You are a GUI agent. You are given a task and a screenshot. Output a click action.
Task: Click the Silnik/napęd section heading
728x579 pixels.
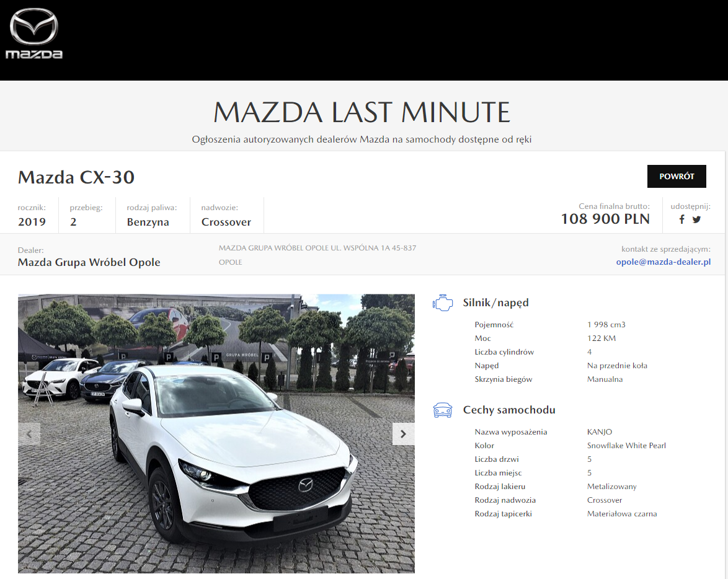[495, 303]
